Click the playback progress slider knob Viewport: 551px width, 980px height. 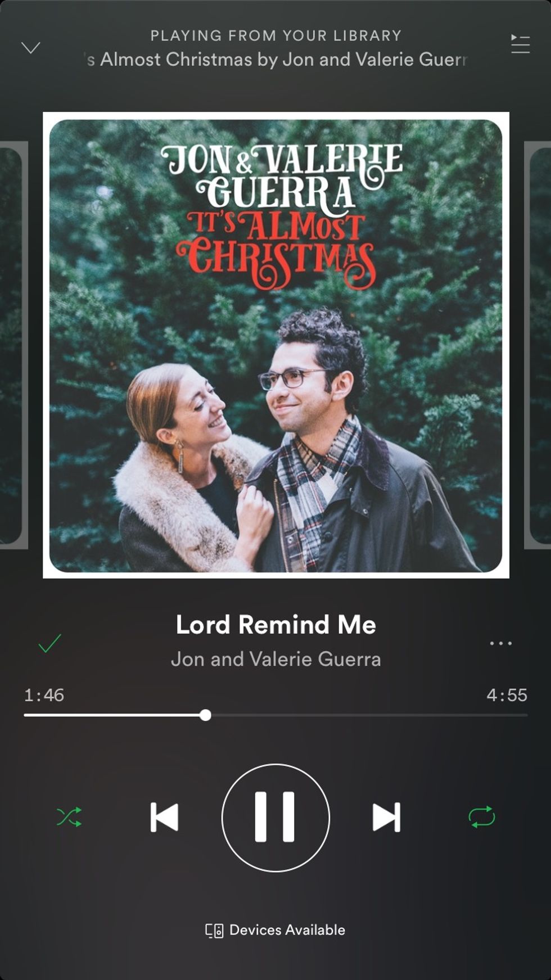pos(206,715)
